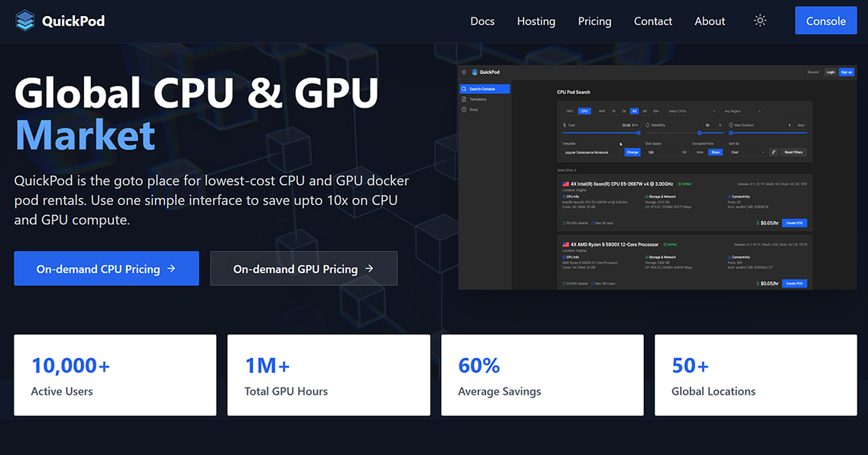Screen dimensions: 868x455
Task: Click the "60%" stat figure
Action: (479, 366)
